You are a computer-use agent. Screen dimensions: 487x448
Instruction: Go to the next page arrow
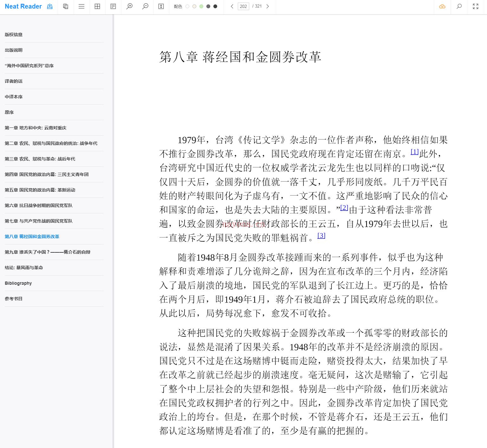click(x=268, y=6)
